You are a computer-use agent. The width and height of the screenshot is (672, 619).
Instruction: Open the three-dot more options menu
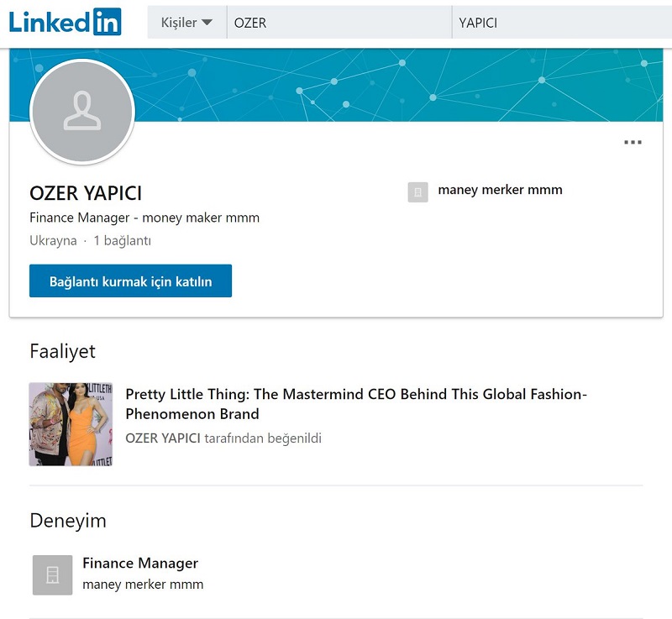(633, 143)
